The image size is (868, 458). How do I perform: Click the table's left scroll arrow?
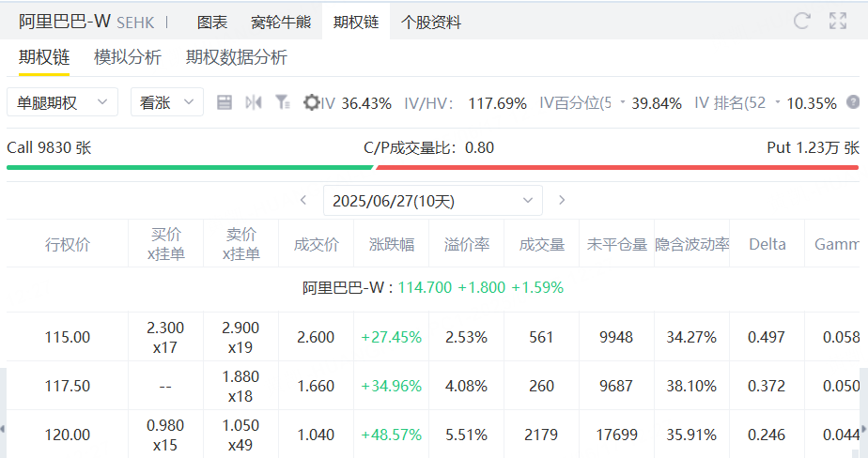3,429
